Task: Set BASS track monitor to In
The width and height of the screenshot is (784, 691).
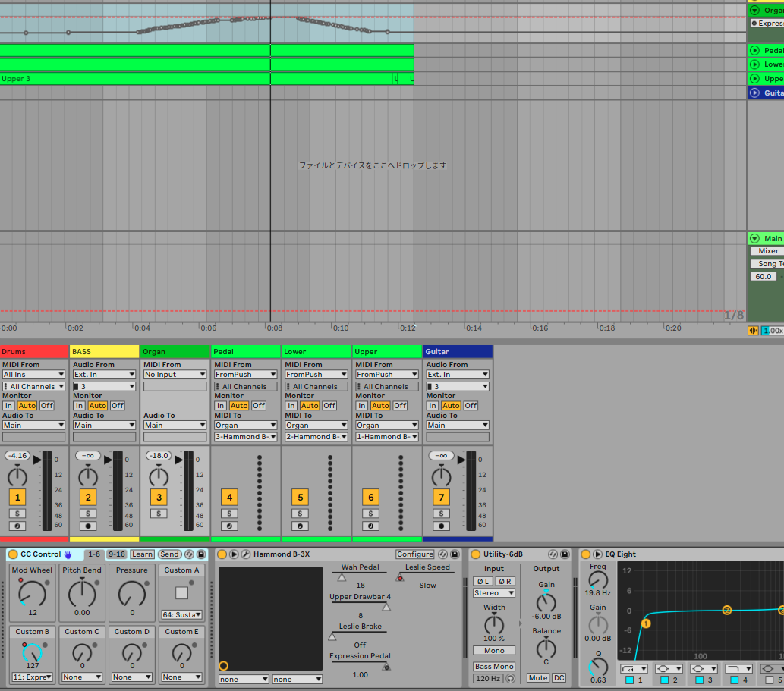Action: point(78,406)
